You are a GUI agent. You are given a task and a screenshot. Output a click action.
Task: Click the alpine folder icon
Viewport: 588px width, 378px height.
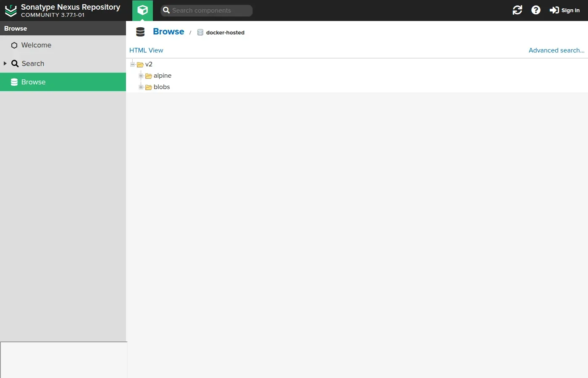point(149,76)
